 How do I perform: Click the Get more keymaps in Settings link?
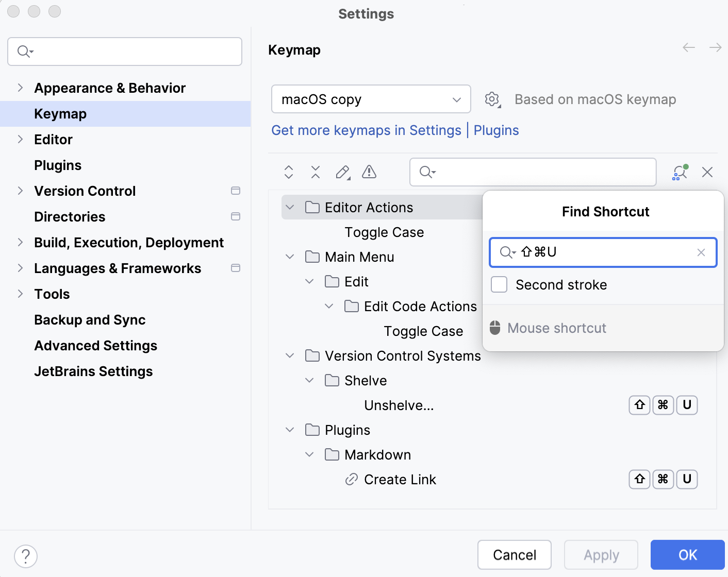366,130
